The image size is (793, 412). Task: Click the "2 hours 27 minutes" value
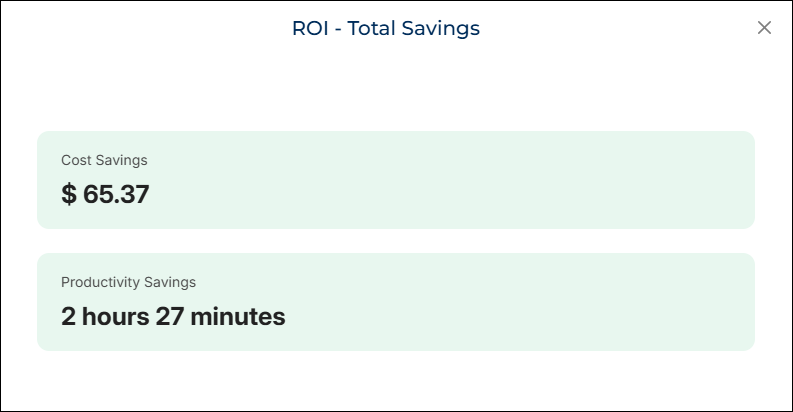pos(173,317)
